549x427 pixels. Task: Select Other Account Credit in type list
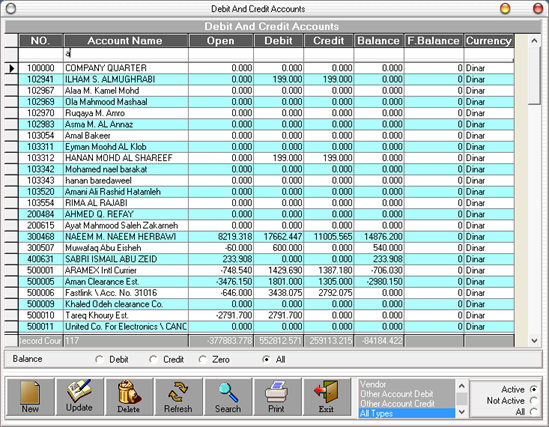pyautogui.click(x=407, y=404)
